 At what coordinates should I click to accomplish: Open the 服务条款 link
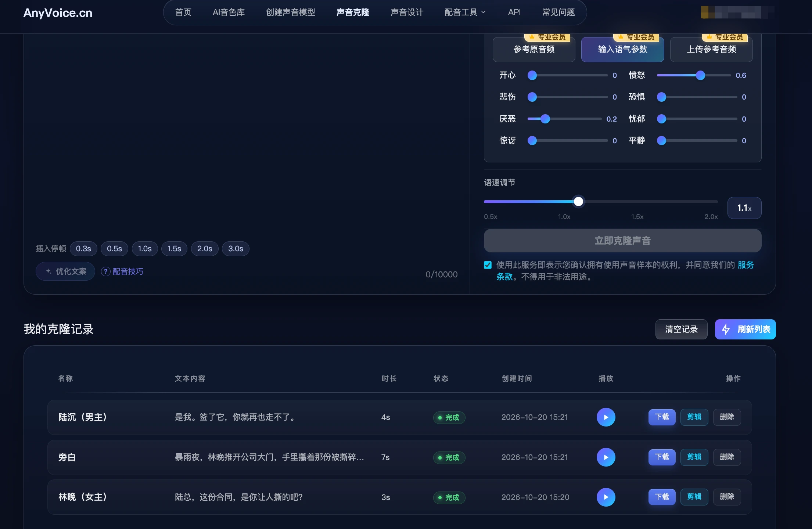[745, 265]
